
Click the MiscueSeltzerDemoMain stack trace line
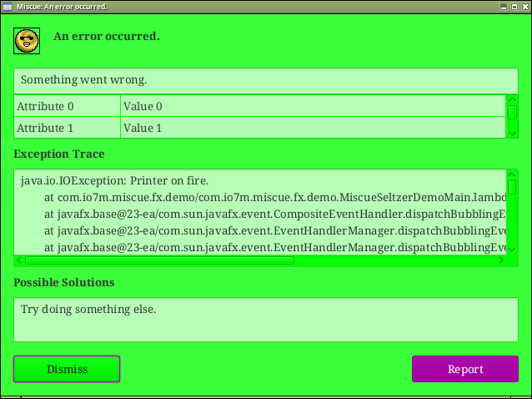click(x=275, y=197)
